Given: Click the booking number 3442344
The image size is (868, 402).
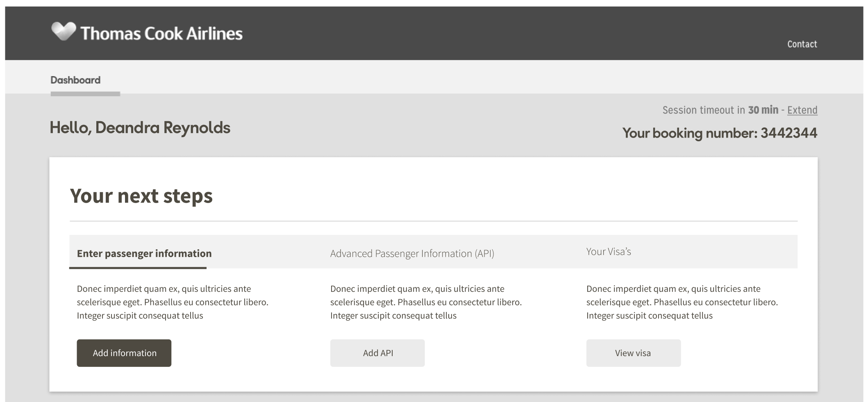Looking at the screenshot, I should point(788,133).
